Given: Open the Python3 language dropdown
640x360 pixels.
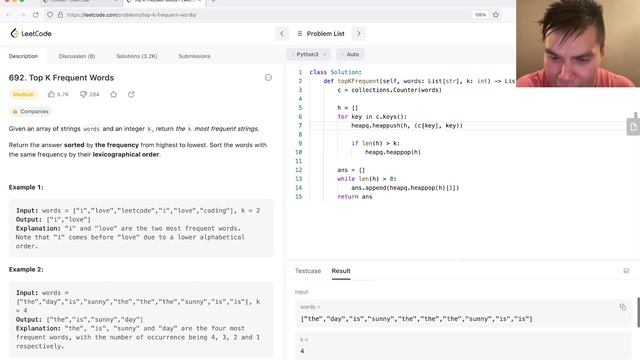Looking at the screenshot, I should (310, 54).
